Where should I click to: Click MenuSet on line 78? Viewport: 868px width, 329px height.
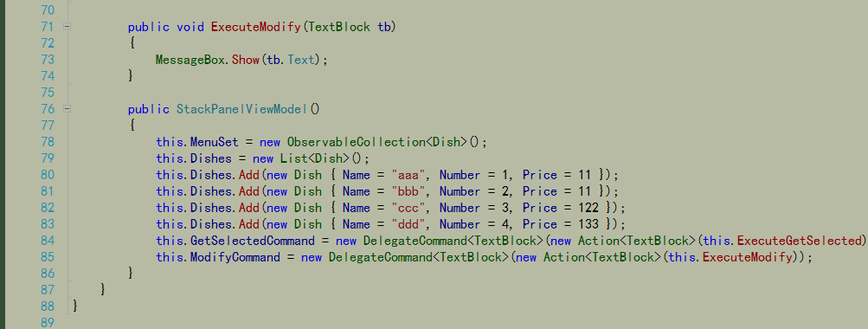point(215,142)
